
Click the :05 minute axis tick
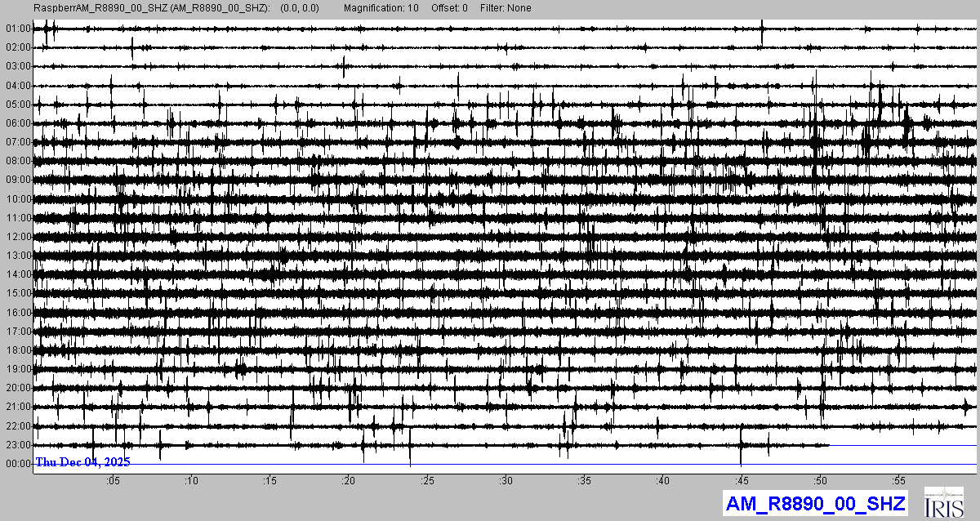pos(113,480)
